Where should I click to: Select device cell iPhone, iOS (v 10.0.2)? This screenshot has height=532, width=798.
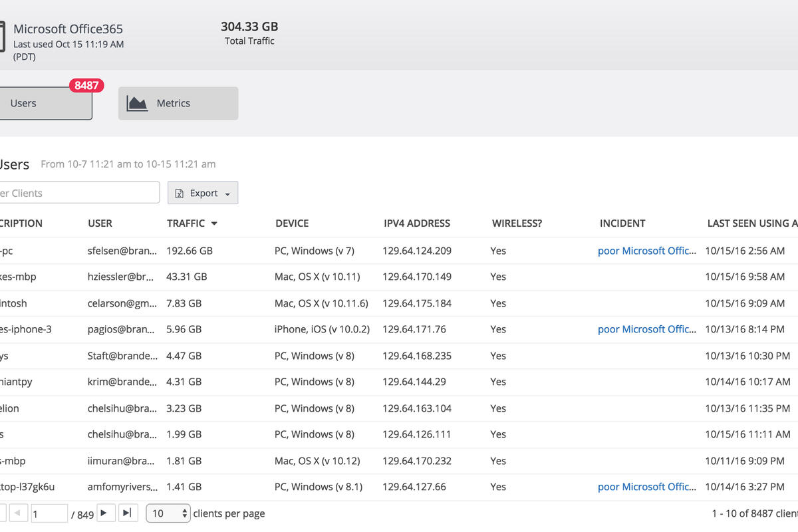323,329
